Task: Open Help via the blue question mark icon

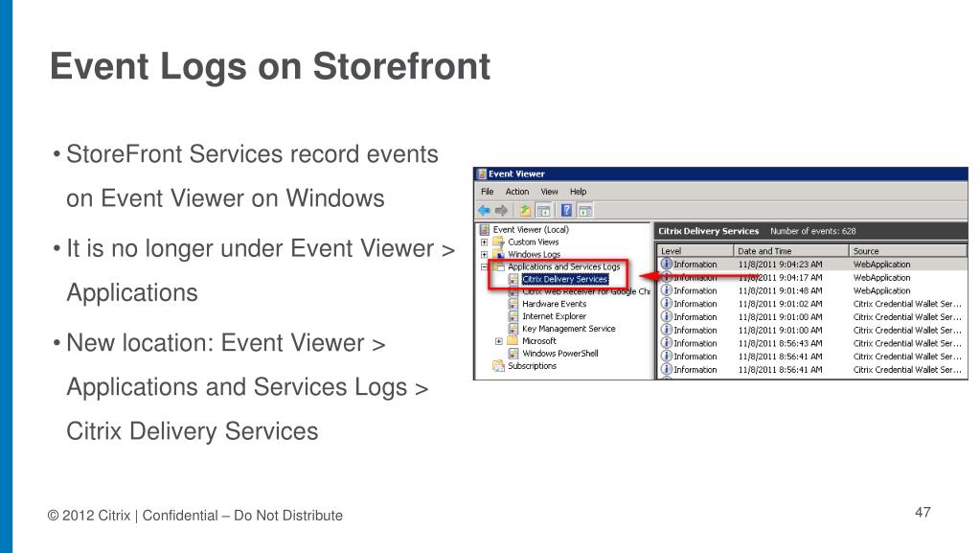Action: [x=566, y=211]
